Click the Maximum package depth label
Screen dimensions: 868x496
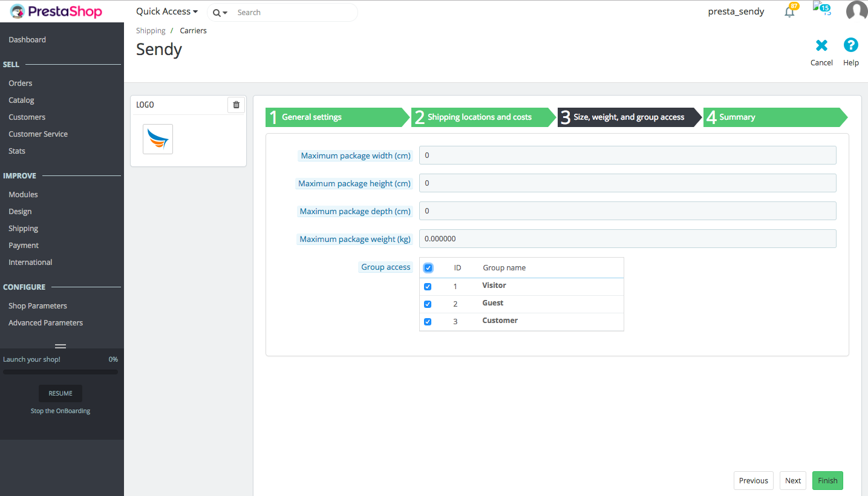355,211
